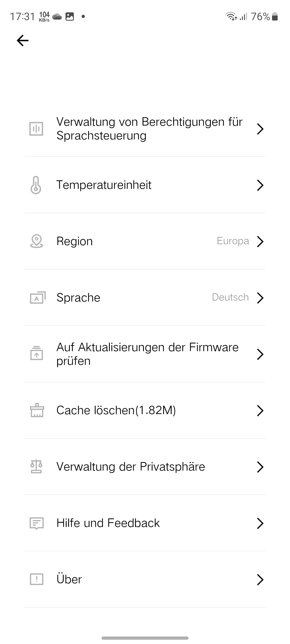
Task: Tap the Über exclamation icon
Action: 37,579
